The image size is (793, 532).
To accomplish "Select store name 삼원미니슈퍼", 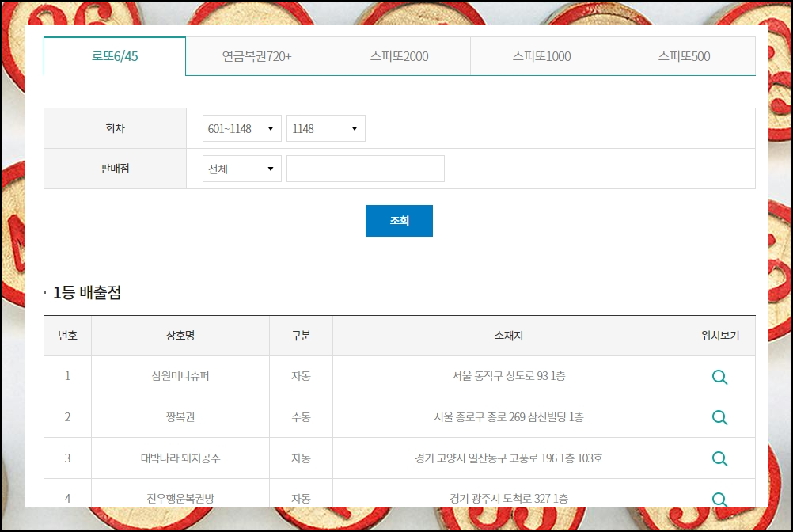I will (x=180, y=376).
